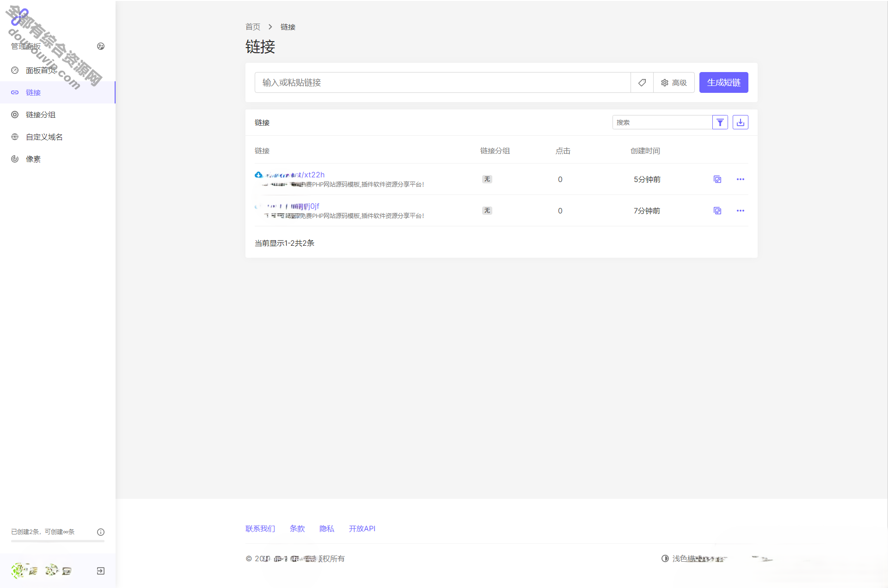Click the link groups target icon
The image size is (888, 588).
click(x=15, y=115)
